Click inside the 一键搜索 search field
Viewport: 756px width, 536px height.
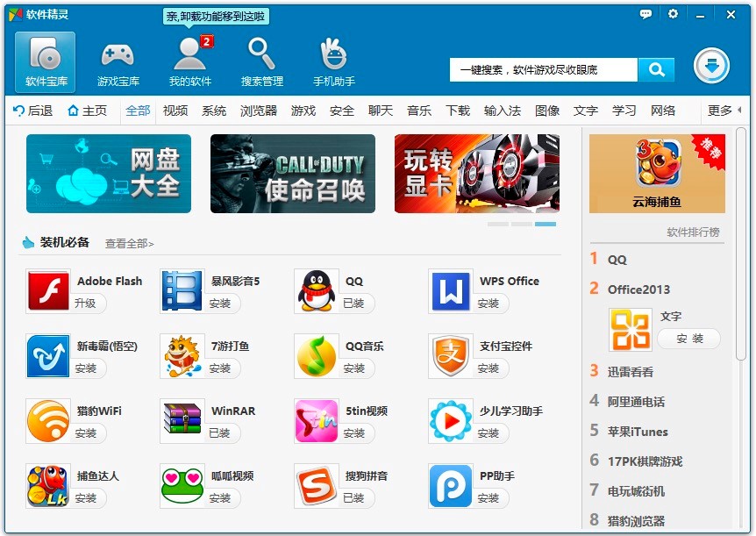544,70
